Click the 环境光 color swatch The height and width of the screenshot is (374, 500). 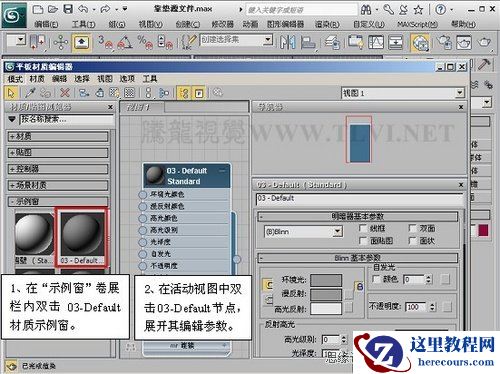(x=326, y=280)
